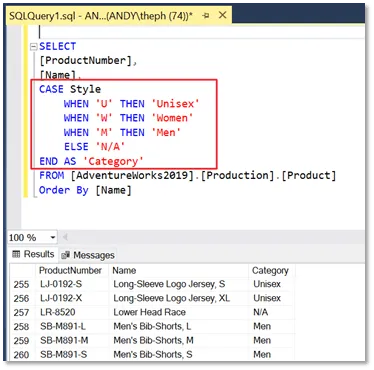
Task: Switch to the Messages tab
Action: click(x=88, y=255)
